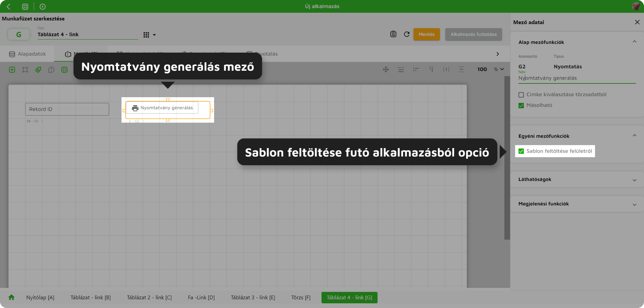The height and width of the screenshot is (308, 644).
Task: Click the green tag label icon
Action: pyautogui.click(x=38, y=70)
